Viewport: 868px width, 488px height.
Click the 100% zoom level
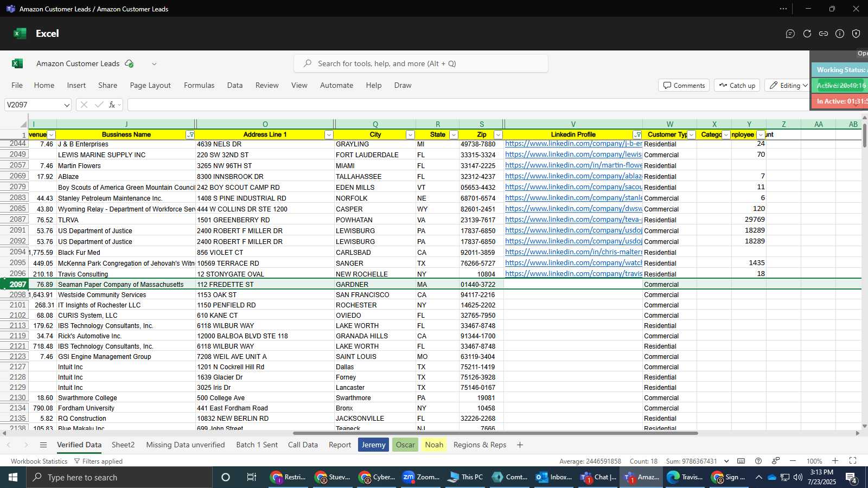click(x=814, y=461)
